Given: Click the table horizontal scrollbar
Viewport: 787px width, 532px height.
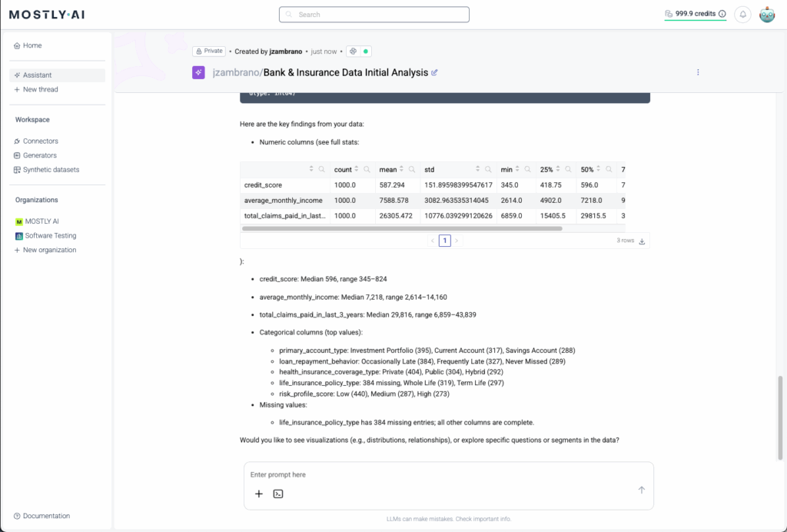Looking at the screenshot, I should click(x=402, y=228).
